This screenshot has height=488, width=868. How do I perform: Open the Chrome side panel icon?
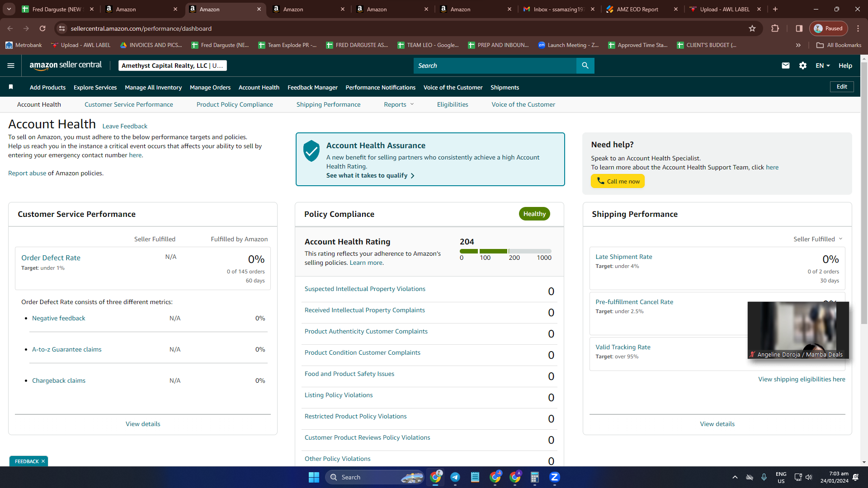799,28
